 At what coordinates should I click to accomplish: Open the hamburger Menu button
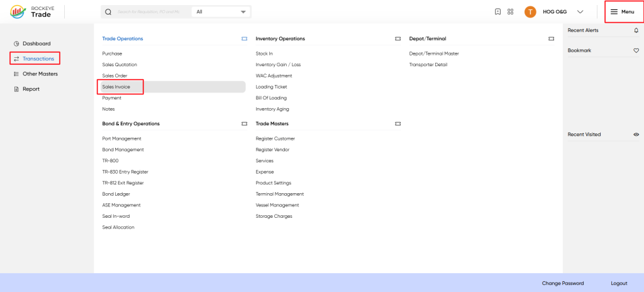[622, 12]
